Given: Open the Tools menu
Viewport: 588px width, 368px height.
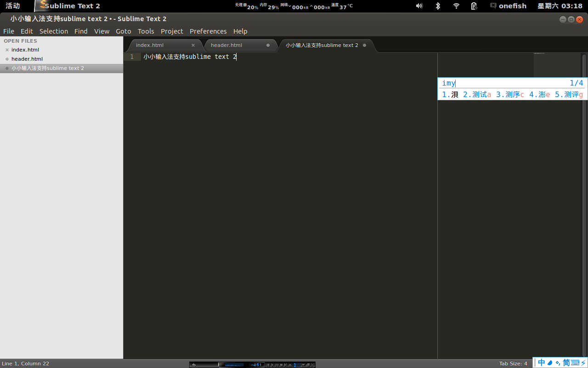Looking at the screenshot, I should point(146,31).
